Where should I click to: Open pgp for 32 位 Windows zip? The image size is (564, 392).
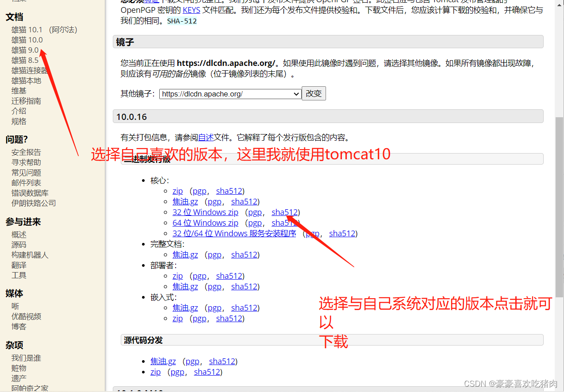tap(255, 212)
